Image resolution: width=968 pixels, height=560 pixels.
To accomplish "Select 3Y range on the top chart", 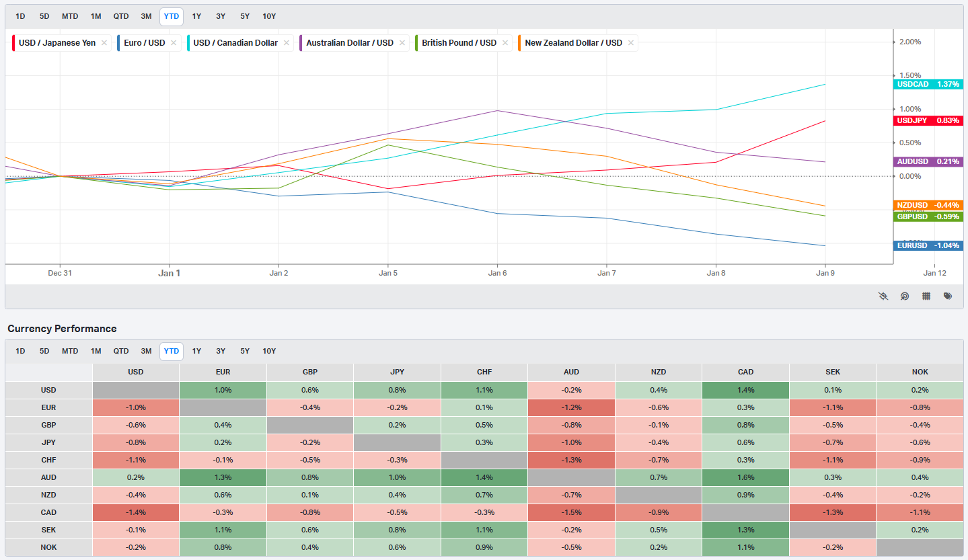I will 221,16.
